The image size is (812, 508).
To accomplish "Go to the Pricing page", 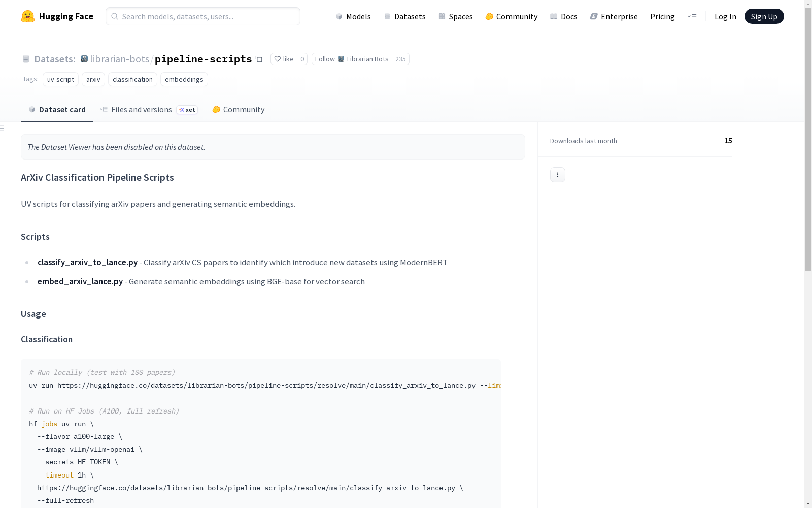I will pyautogui.click(x=662, y=16).
